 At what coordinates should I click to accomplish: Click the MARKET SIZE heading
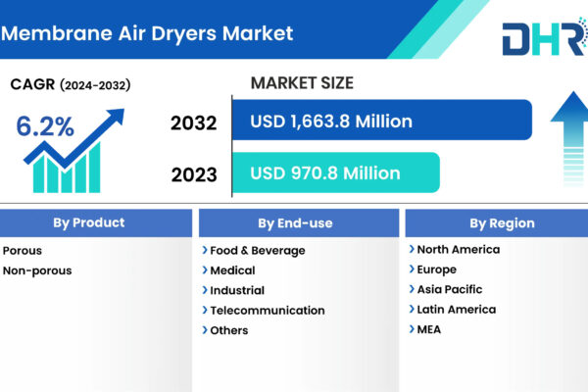point(302,83)
